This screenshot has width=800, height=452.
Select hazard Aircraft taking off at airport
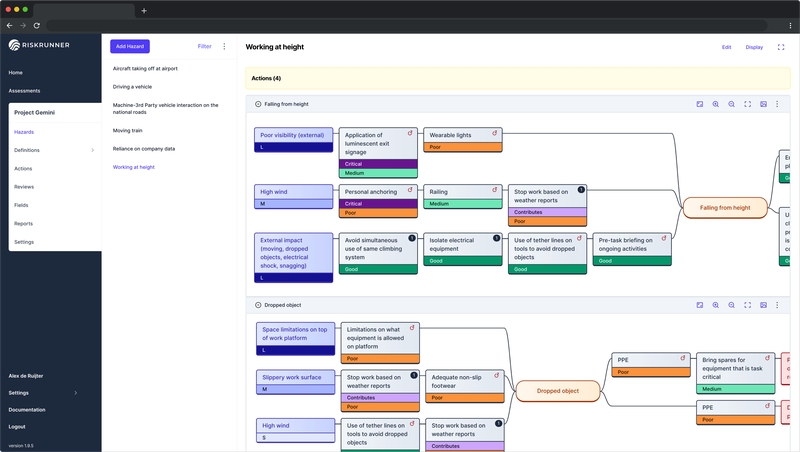[x=145, y=69]
